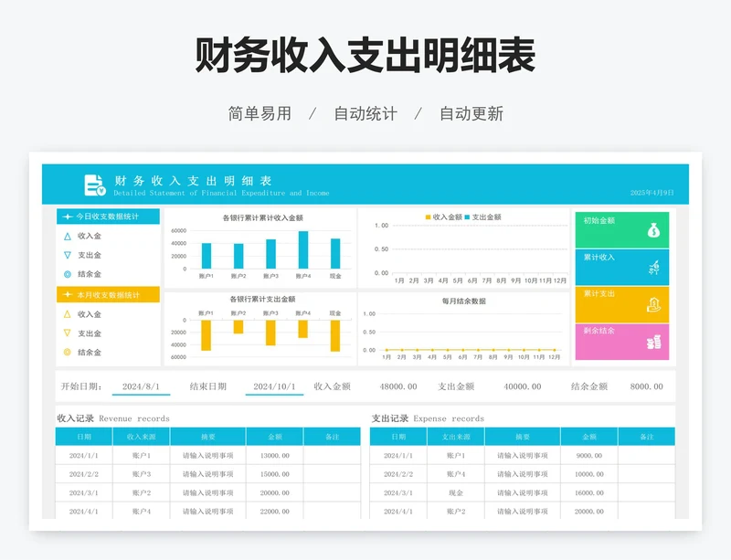Click the 现金 bar in the expense chart
Image resolution: width=731 pixels, height=560 pixels.
click(x=335, y=335)
